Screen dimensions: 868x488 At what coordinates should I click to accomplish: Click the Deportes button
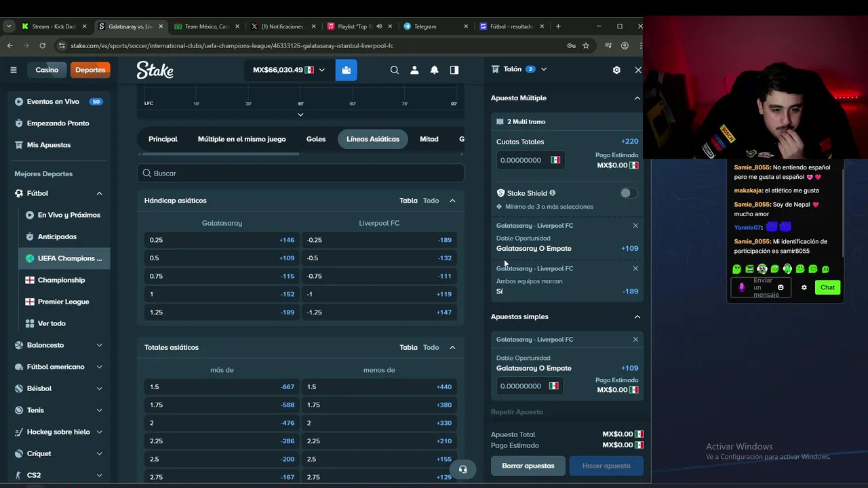click(90, 70)
